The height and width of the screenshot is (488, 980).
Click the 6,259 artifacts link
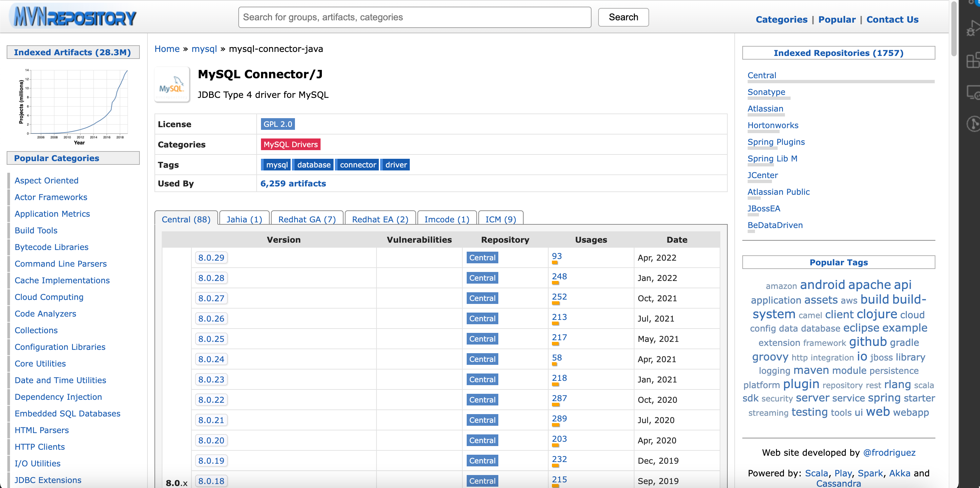click(293, 183)
